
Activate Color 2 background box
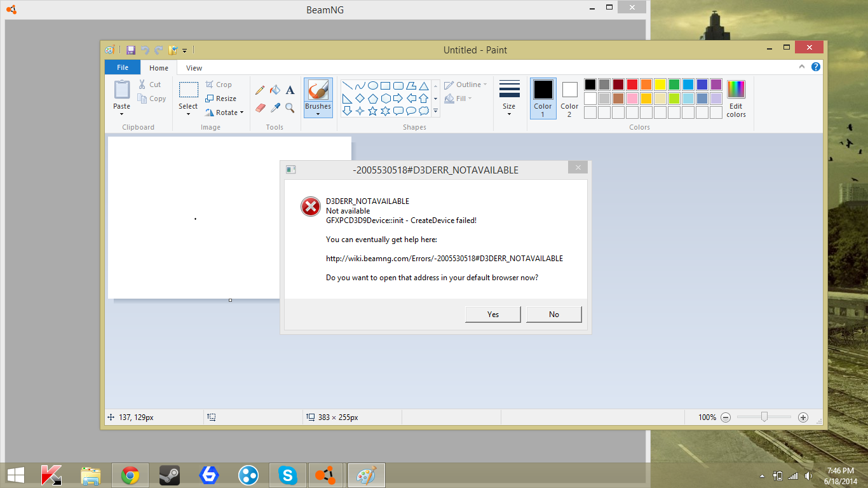coord(569,98)
